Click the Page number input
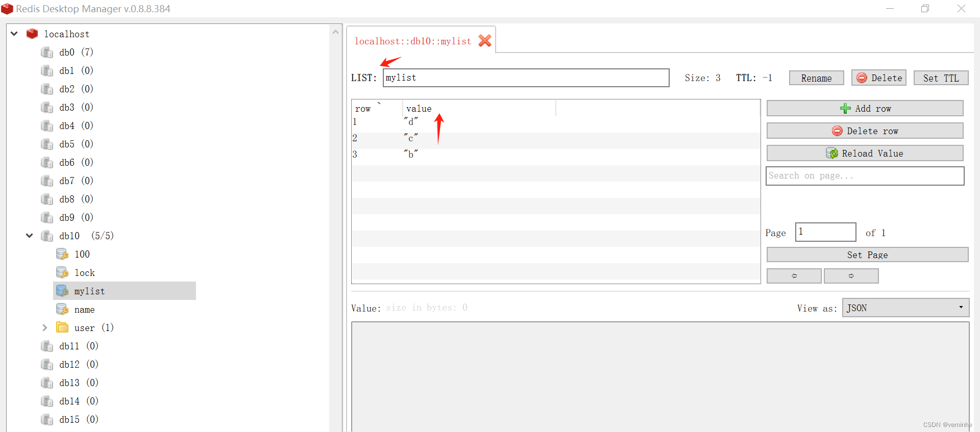The height and width of the screenshot is (432, 980). 825,232
